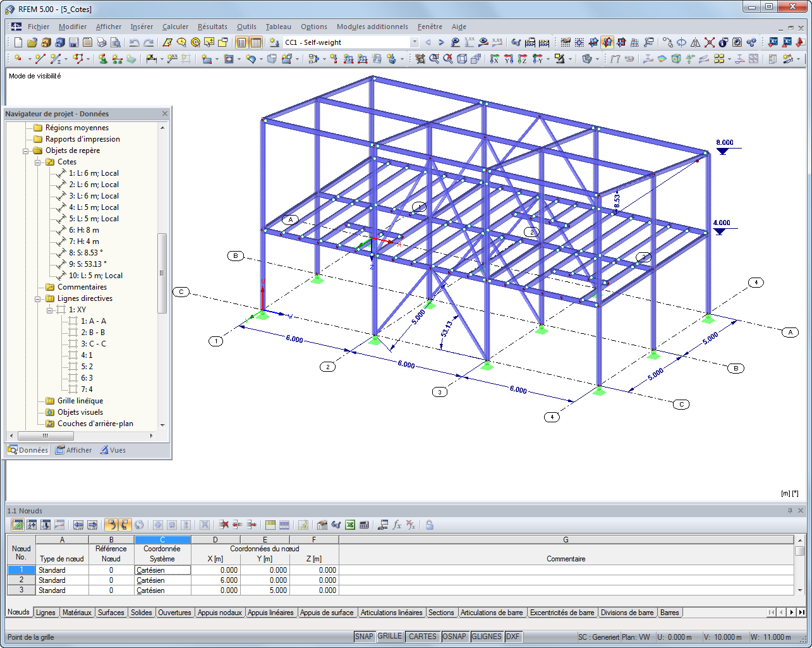Toggle OSNAP in the status bar
This screenshot has height=648, width=812.
point(454,637)
